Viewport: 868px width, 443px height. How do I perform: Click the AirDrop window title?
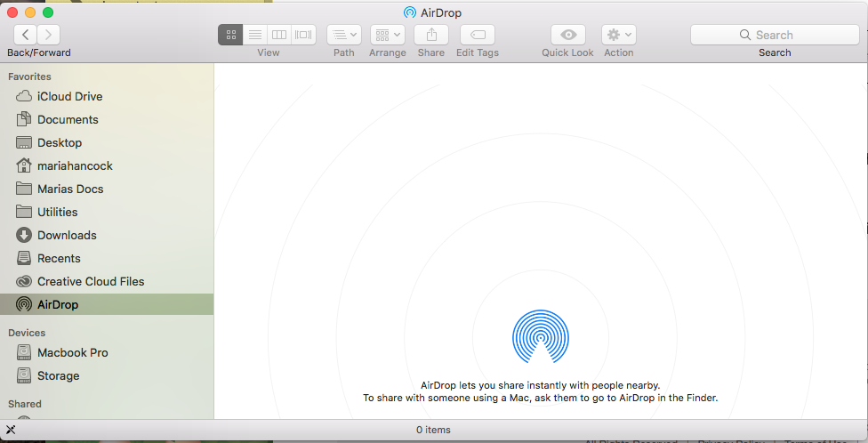pos(440,12)
